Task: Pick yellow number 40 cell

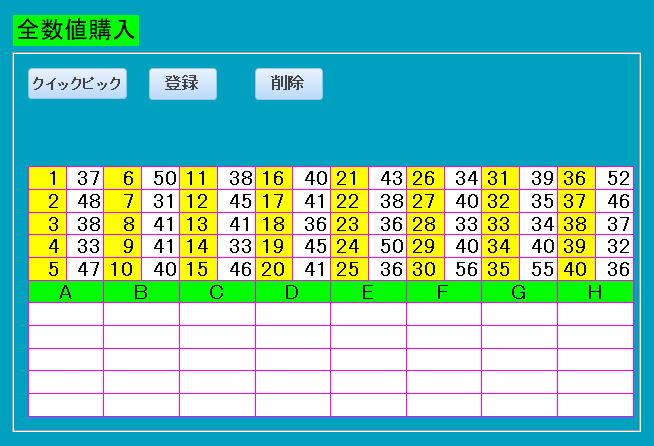Action: 576,269
